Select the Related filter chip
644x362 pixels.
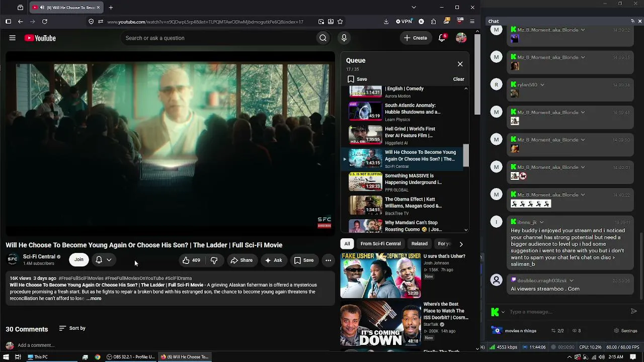coord(420,244)
